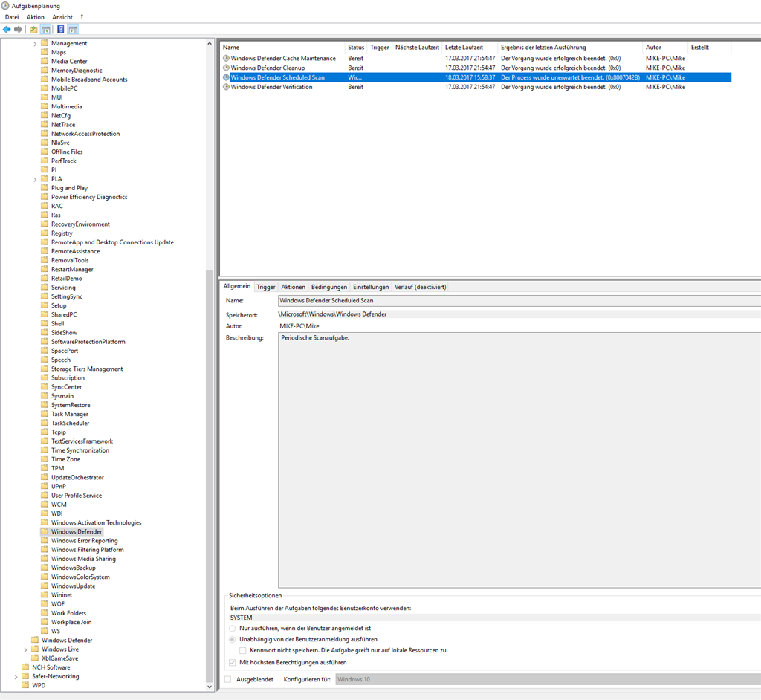Image resolution: width=761 pixels, height=700 pixels.
Task: Click the folder icon beside WPD
Action: coord(25,685)
